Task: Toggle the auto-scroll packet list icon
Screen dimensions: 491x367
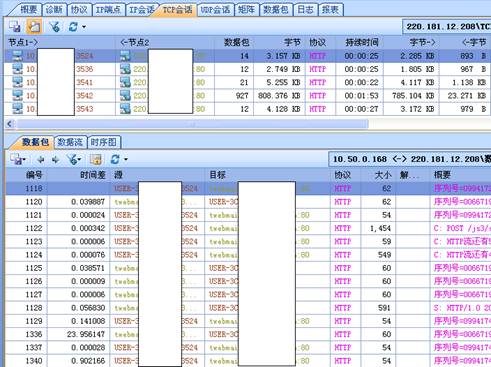Action: tap(96, 159)
